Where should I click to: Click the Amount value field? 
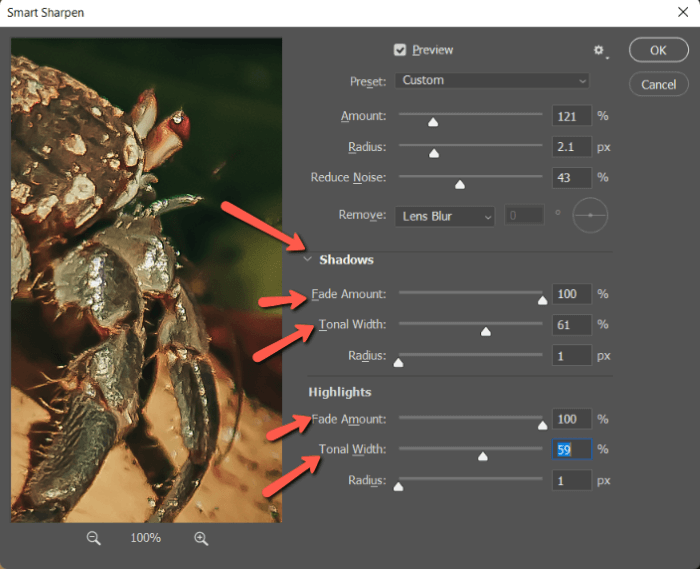coord(571,116)
